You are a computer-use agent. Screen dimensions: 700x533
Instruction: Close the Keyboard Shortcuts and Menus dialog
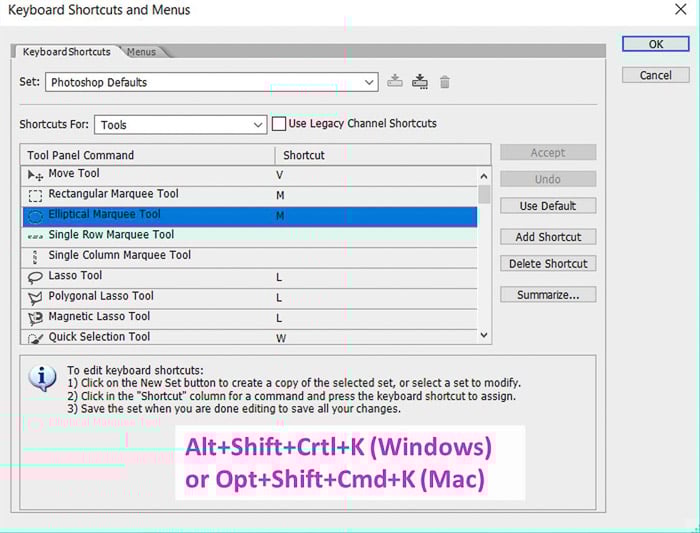point(680,9)
